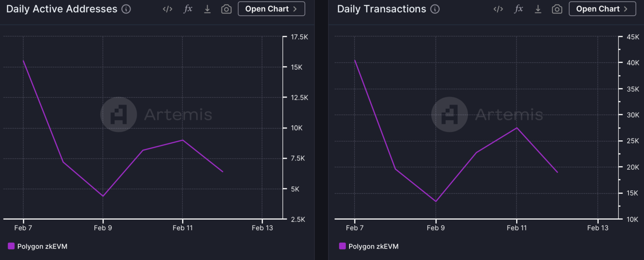The image size is (644, 260).
Task: Open Chart for Daily Transactions
Action: (602, 9)
